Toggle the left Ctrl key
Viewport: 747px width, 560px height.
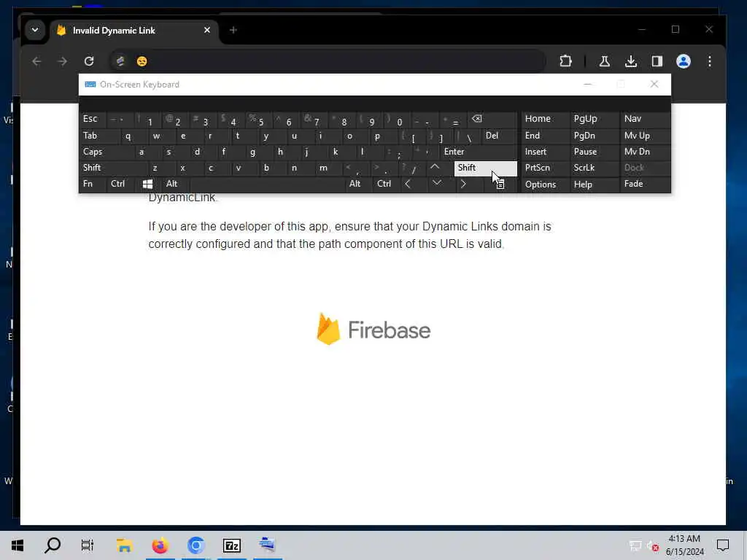[x=120, y=184]
